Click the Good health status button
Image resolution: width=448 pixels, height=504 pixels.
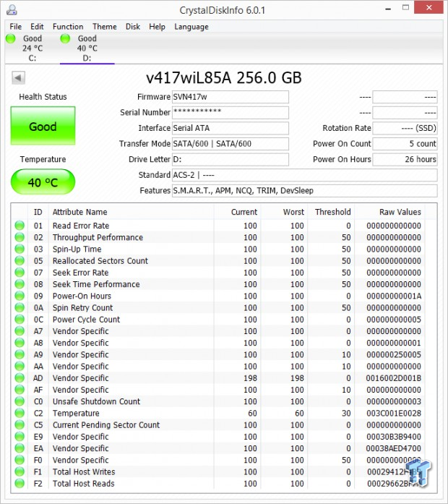click(x=43, y=126)
